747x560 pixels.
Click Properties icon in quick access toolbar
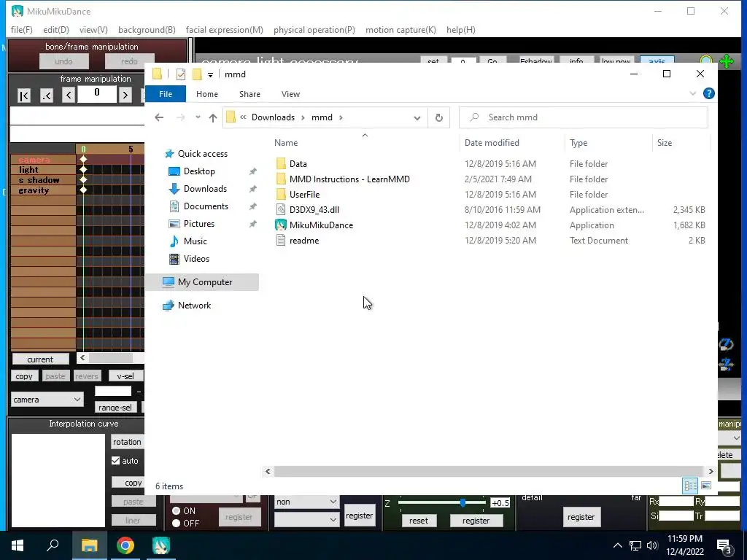(181, 74)
